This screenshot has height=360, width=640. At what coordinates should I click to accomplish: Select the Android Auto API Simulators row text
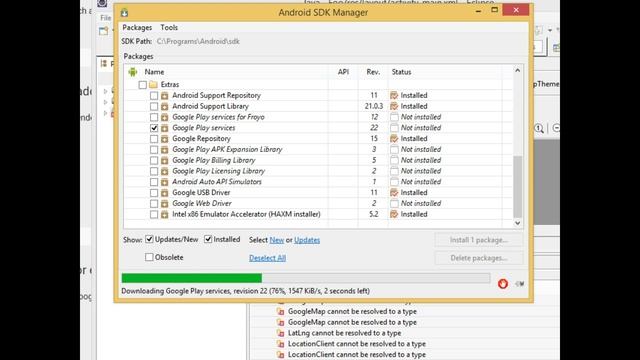(x=217, y=182)
